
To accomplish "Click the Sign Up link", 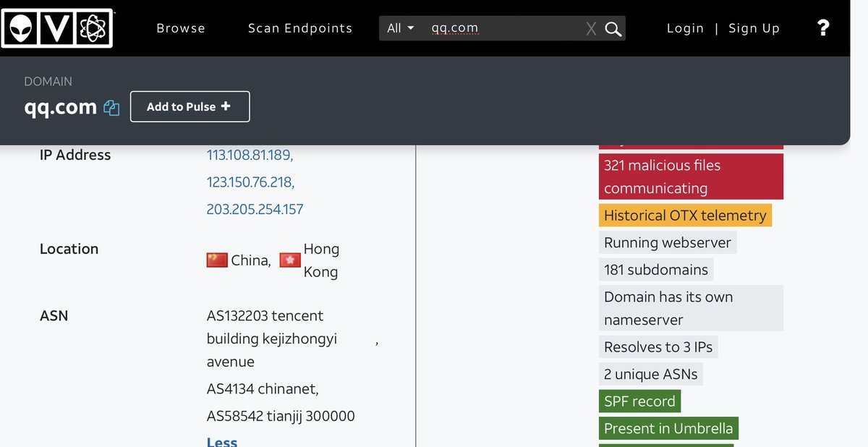I will point(754,28).
